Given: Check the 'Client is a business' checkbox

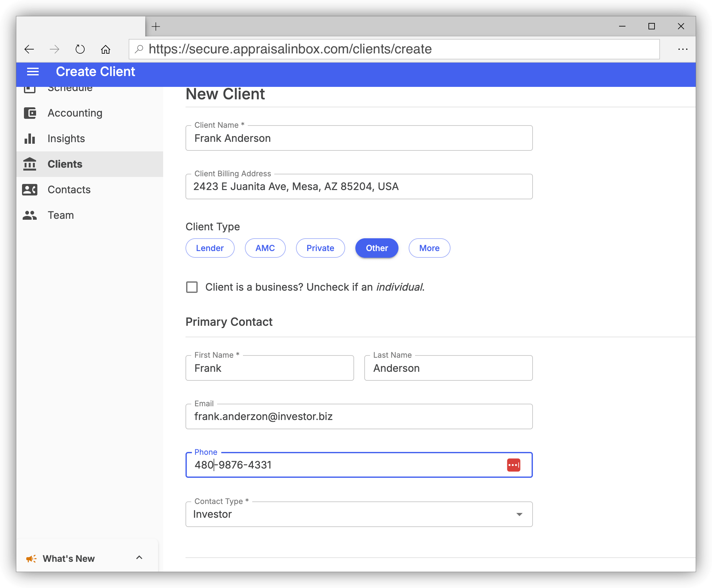Looking at the screenshot, I should 192,287.
